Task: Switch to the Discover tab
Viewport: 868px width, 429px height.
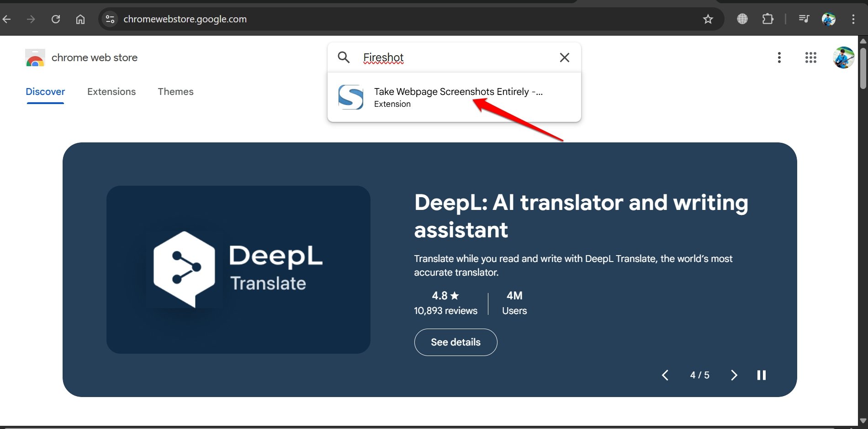Action: (x=45, y=92)
